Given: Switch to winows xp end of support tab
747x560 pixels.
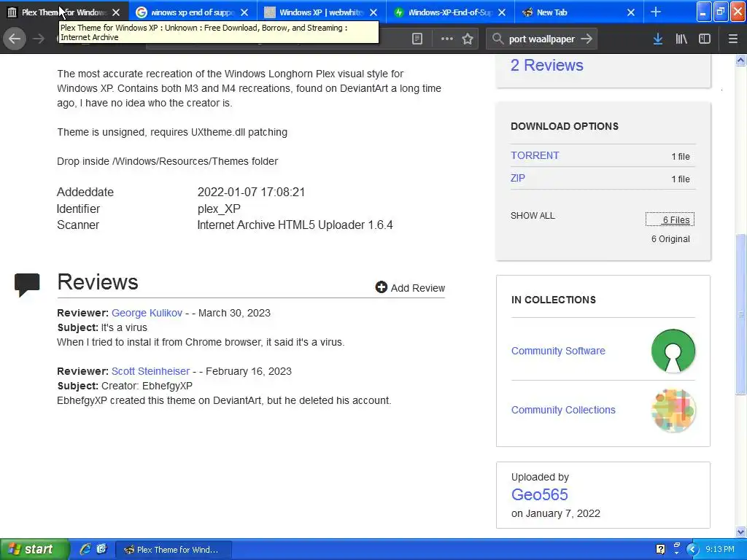Looking at the screenshot, I should pos(193,12).
